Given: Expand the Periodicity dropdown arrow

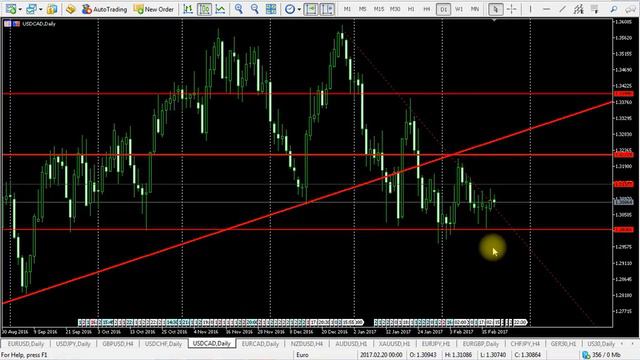Looking at the screenshot, I should point(299,9).
